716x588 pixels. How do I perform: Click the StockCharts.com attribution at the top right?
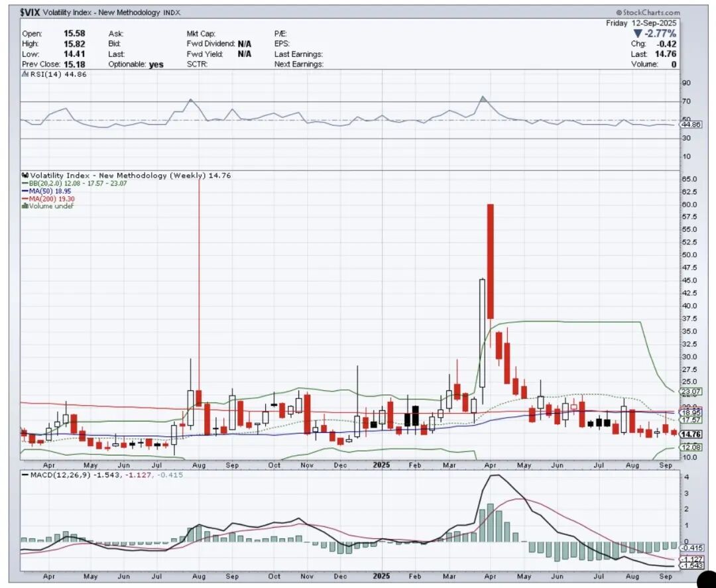648,13
